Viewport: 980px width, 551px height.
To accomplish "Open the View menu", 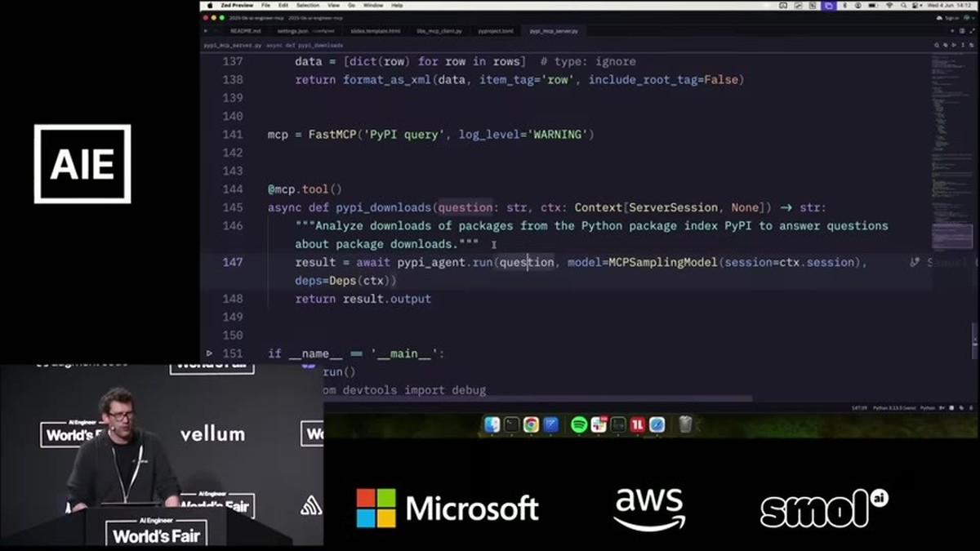I will (333, 5).
